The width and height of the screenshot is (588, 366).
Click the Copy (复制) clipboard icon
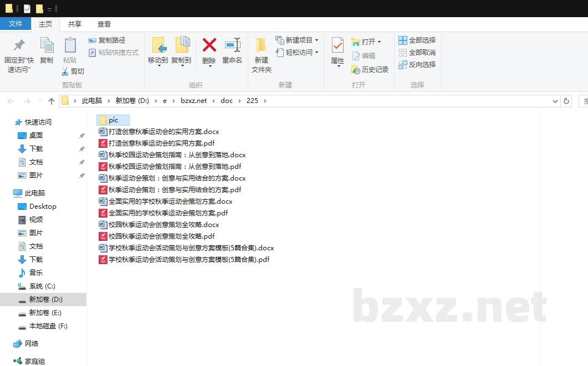(x=47, y=45)
